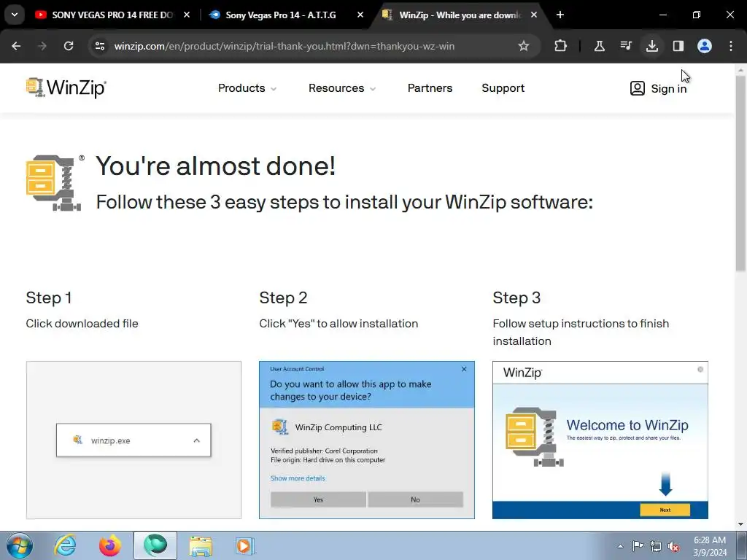Show hidden system tray icons
The width and height of the screenshot is (747, 560).
coord(620,546)
